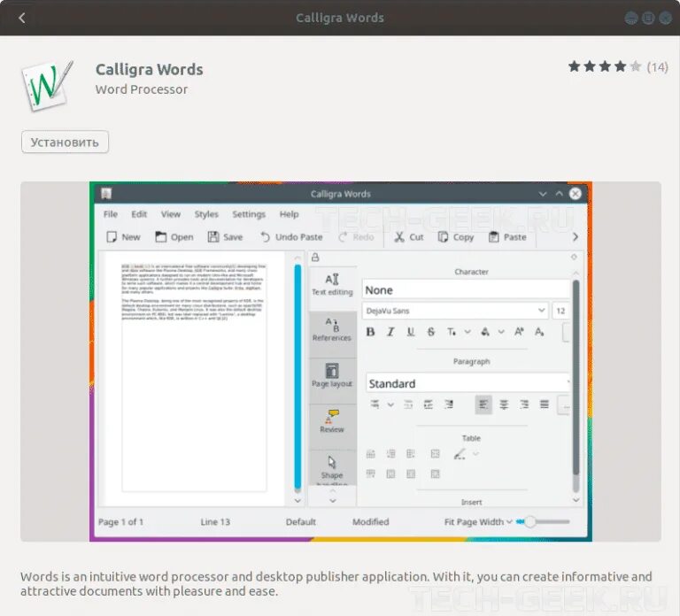Toggle Subscript formatting

539,332
